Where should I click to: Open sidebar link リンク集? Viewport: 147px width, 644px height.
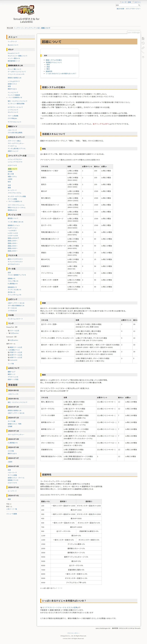(11, 364)
